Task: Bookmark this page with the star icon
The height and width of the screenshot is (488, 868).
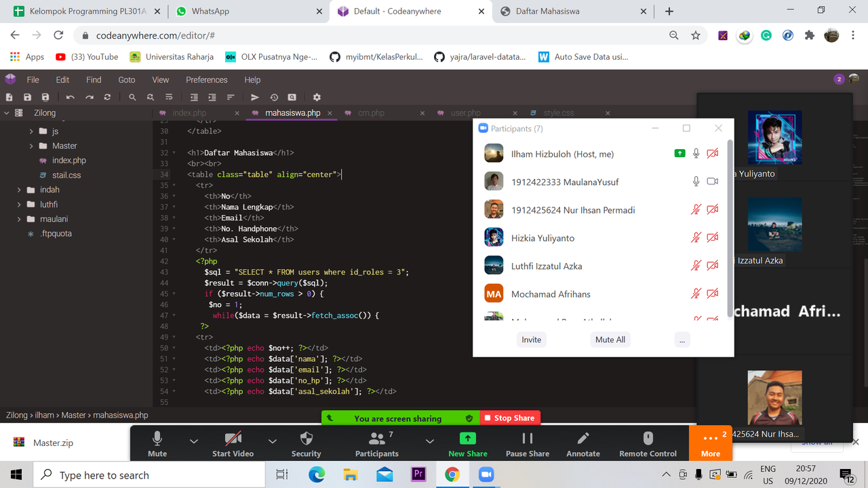Action: (x=695, y=35)
